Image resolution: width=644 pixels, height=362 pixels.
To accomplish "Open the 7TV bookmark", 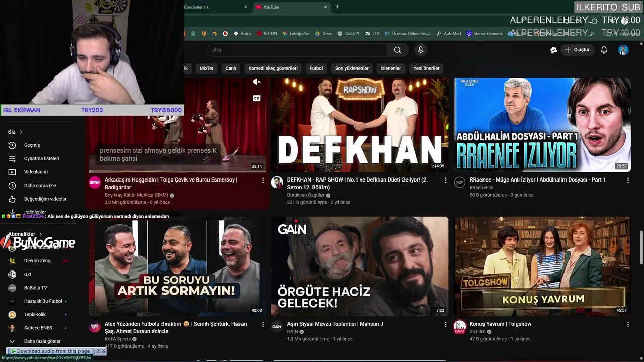I will (x=372, y=34).
